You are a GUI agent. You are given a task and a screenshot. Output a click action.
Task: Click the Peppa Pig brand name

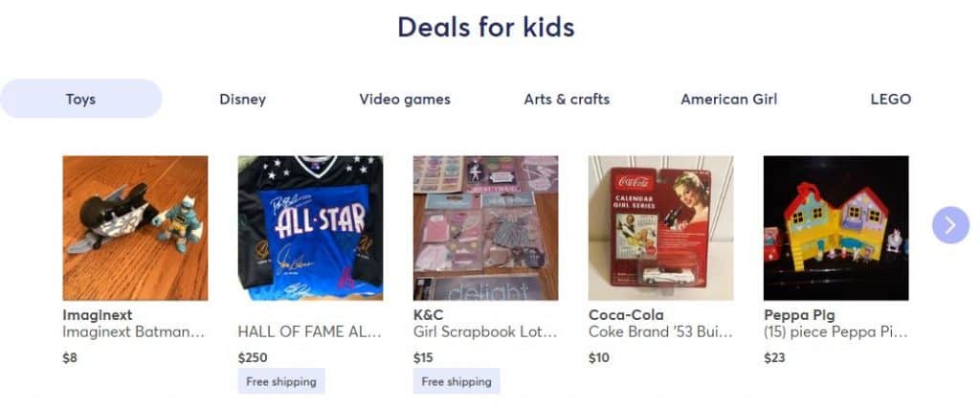point(799,315)
